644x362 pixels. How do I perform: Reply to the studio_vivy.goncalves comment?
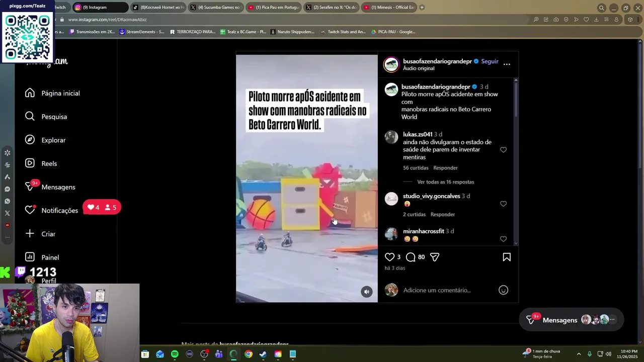tap(442, 214)
